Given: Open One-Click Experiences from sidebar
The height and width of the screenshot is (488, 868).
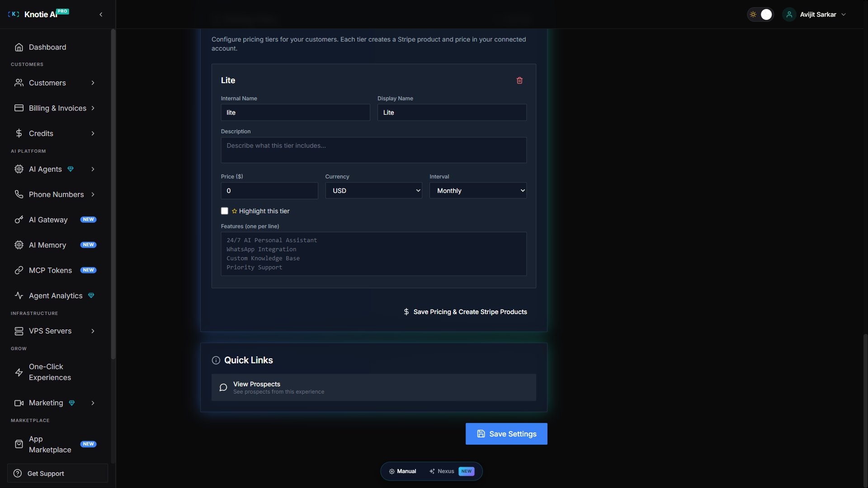Looking at the screenshot, I should click(56, 372).
